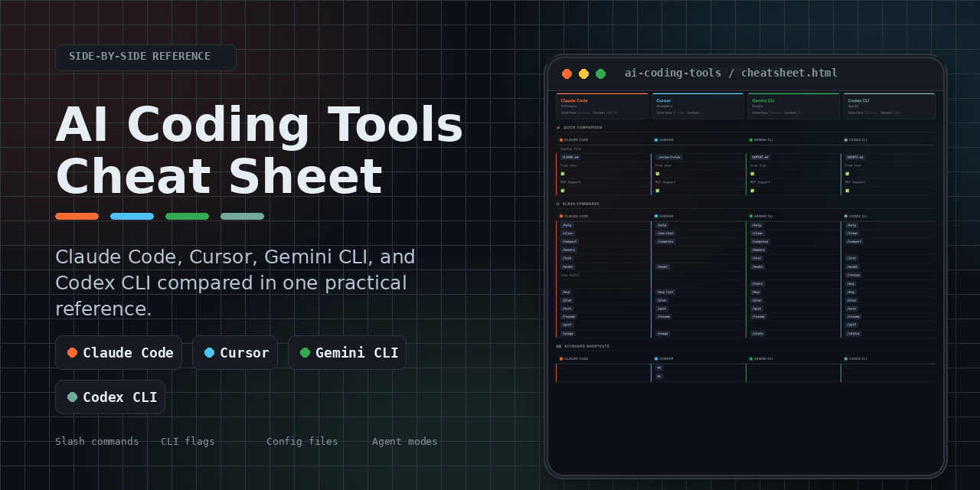The height and width of the screenshot is (490, 980).
Task: Click the red traffic-light dot in cheatsheet window
Action: pyautogui.click(x=567, y=73)
